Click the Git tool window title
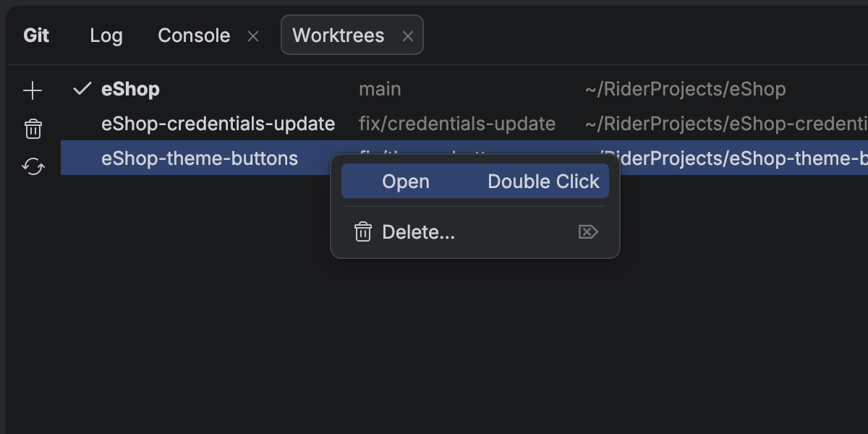This screenshot has width=868, height=434. click(x=36, y=35)
